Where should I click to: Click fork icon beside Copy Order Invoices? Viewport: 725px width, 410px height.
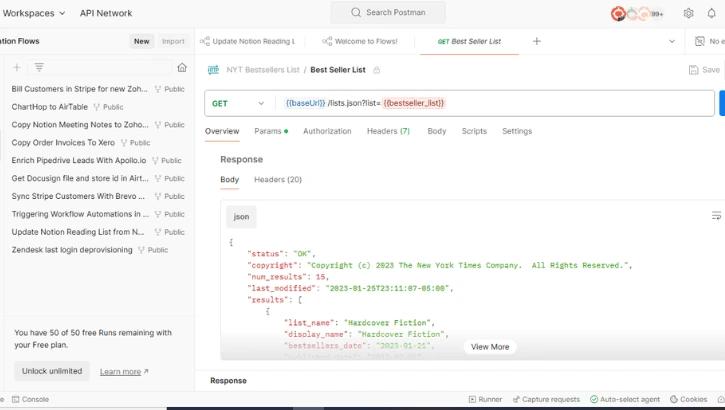123,143
